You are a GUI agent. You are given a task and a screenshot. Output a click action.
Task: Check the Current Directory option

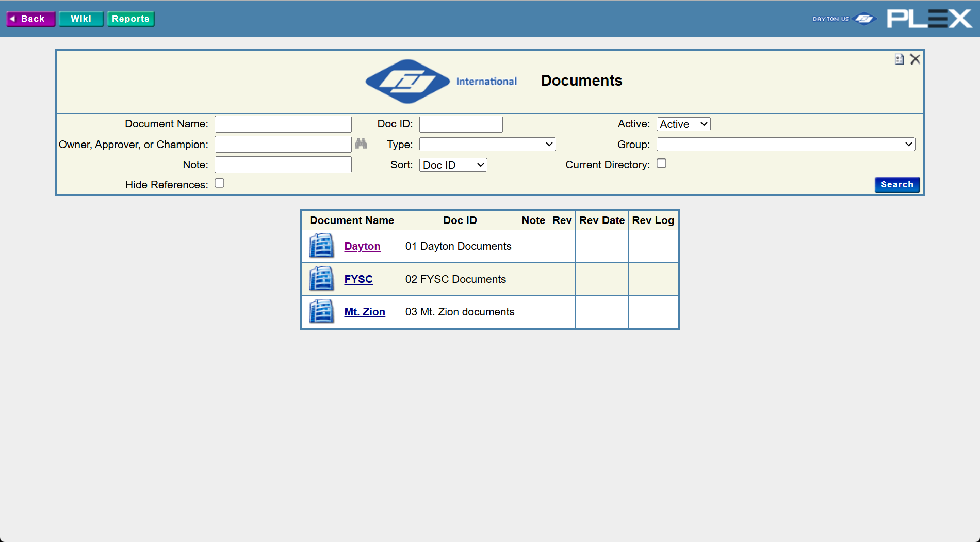tap(662, 163)
